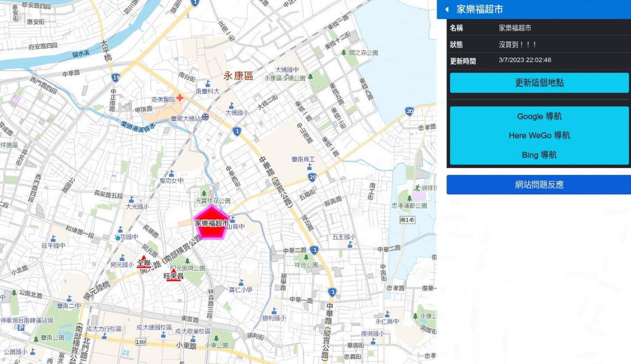
Task: Click the 永仁高中 school flag icon
Action: 387,314
